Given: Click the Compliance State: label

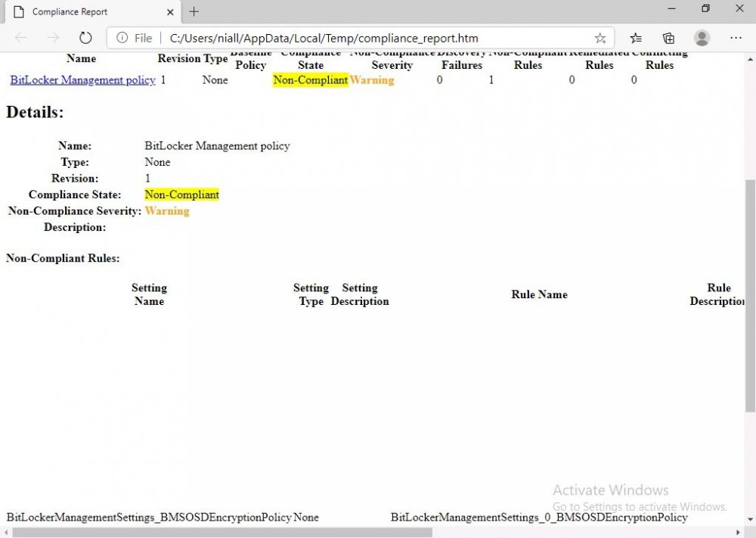Looking at the screenshot, I should pos(75,194).
